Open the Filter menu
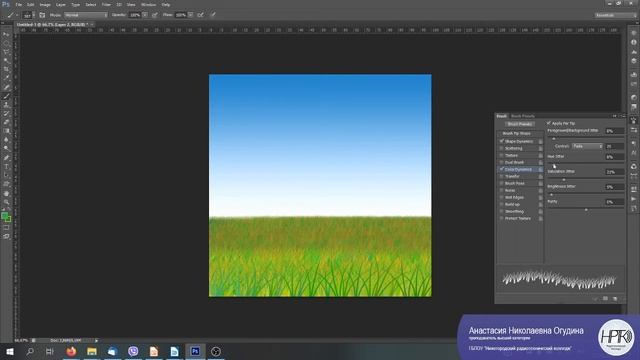The height and width of the screenshot is (360, 640). [x=106, y=4]
